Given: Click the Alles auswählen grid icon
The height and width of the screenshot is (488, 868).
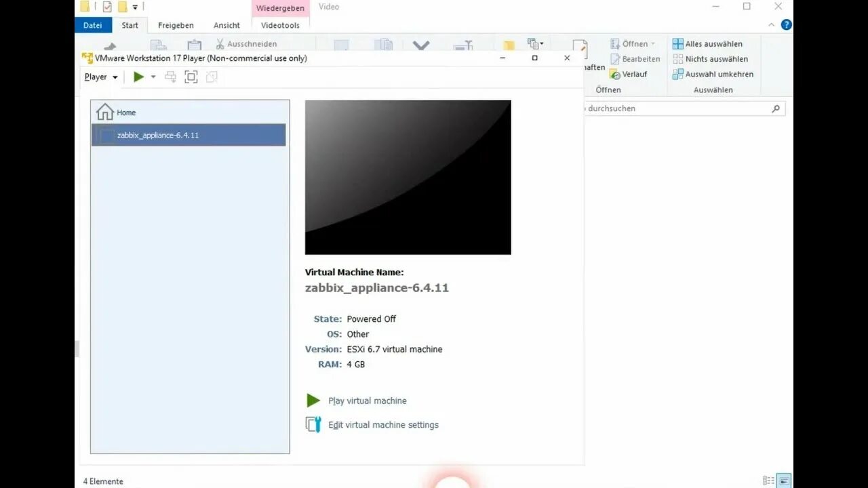Looking at the screenshot, I should [677, 44].
